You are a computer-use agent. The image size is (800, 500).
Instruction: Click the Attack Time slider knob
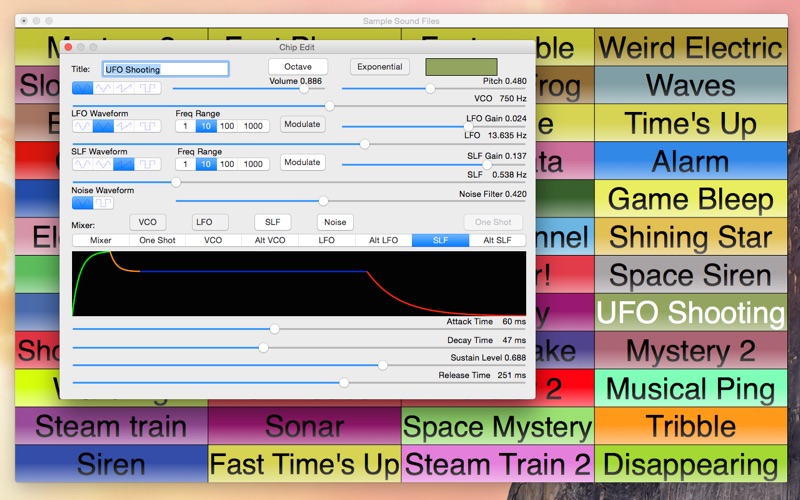click(274, 329)
